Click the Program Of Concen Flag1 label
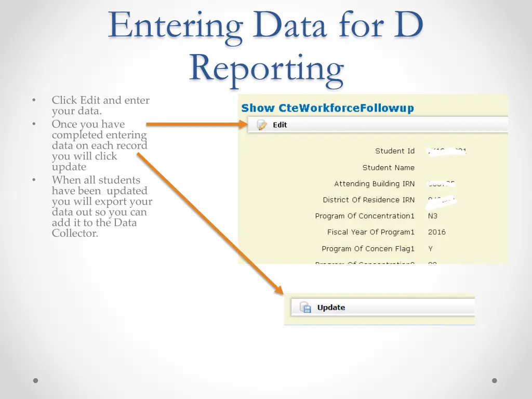The image size is (532, 399). coord(368,249)
